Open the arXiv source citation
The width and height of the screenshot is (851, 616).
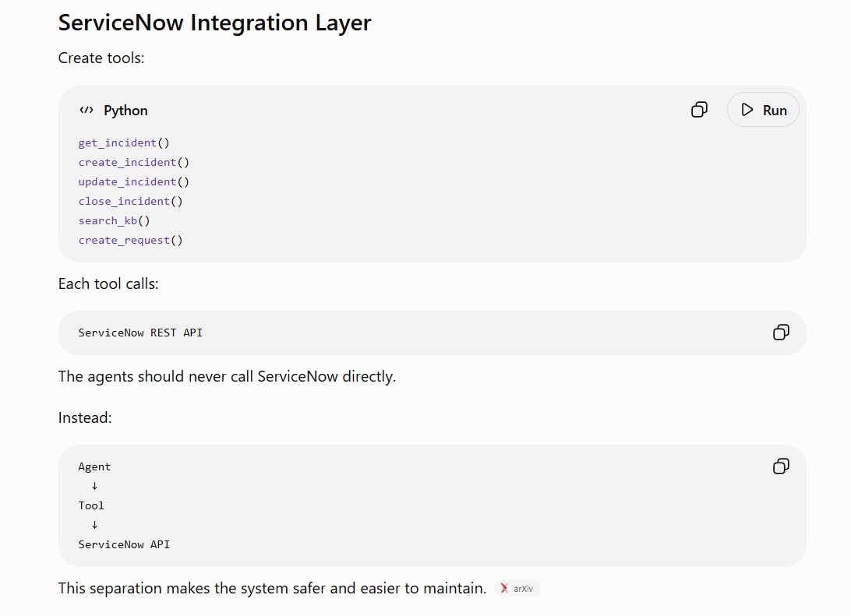(517, 588)
